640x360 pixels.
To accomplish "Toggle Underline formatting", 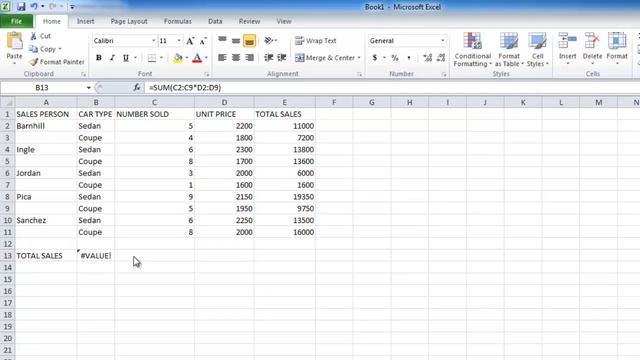I will [126, 58].
